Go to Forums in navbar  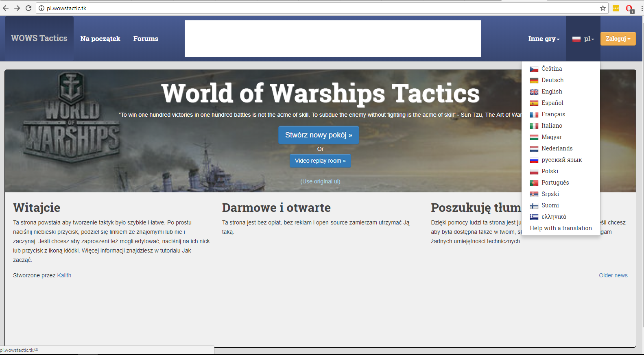pyautogui.click(x=146, y=39)
